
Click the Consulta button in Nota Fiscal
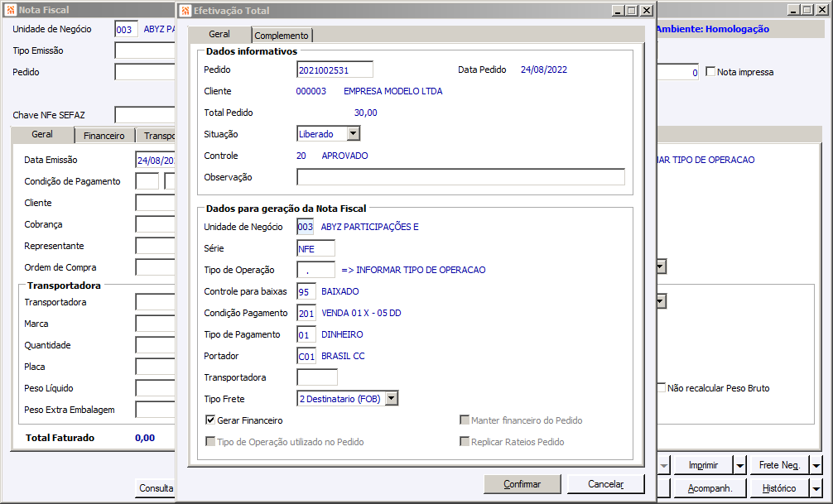pos(156,488)
